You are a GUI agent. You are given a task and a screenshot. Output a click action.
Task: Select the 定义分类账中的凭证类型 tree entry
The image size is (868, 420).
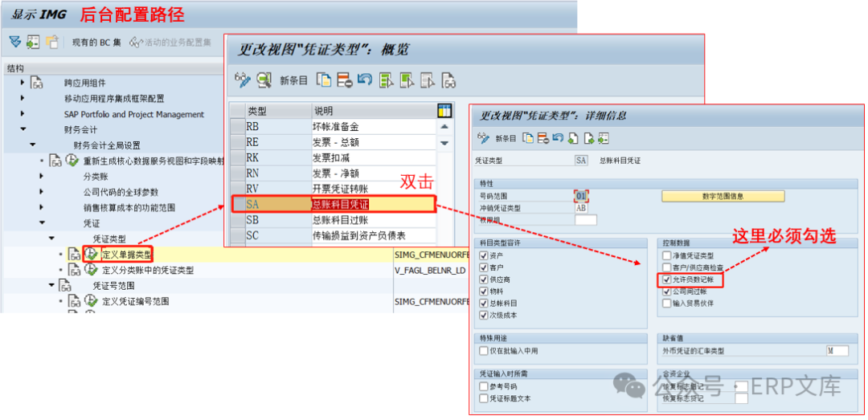tap(147, 270)
